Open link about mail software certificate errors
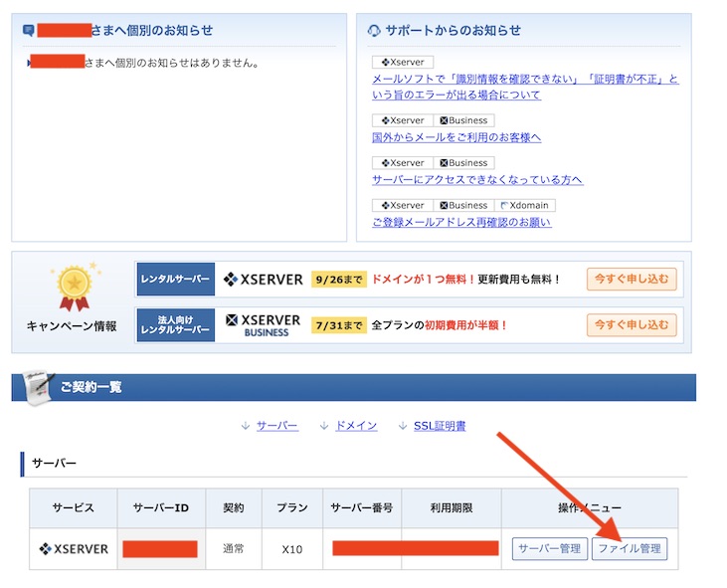 point(525,87)
